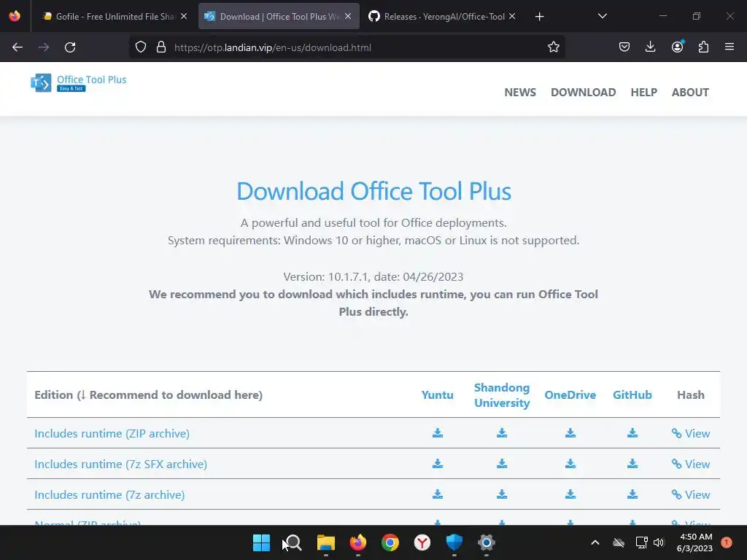
Task: Open tracking protection shield info
Action: pos(141,47)
